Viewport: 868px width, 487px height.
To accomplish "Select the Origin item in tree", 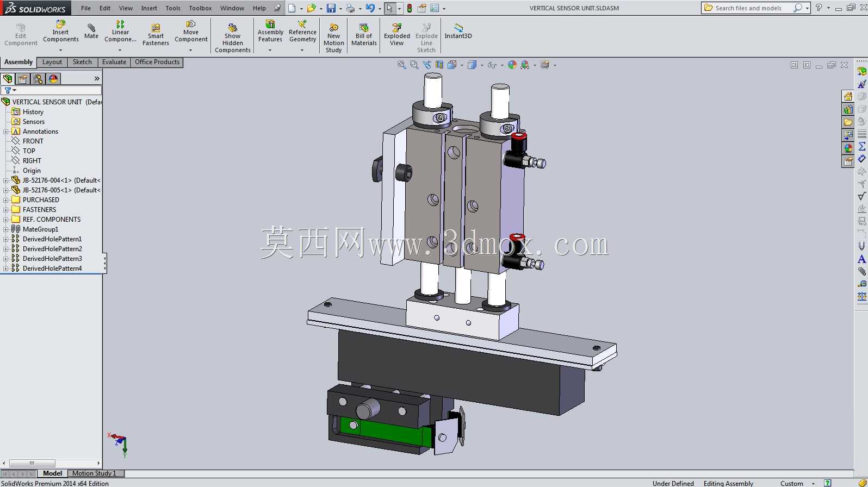I will coord(32,171).
